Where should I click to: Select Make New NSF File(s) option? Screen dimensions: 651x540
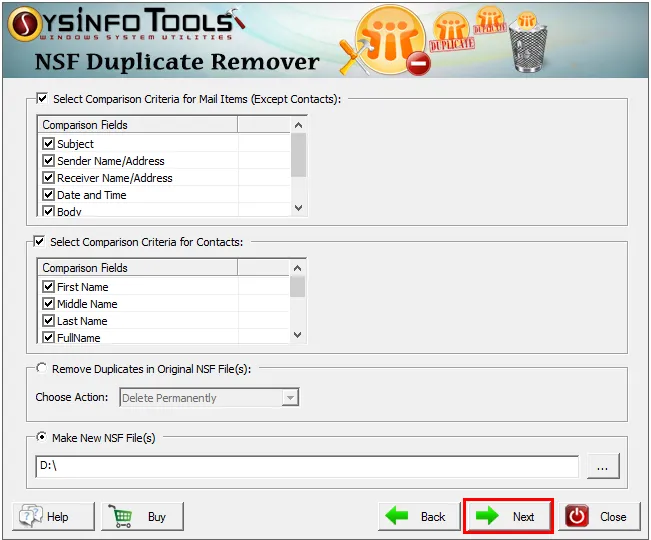pyautogui.click(x=42, y=437)
